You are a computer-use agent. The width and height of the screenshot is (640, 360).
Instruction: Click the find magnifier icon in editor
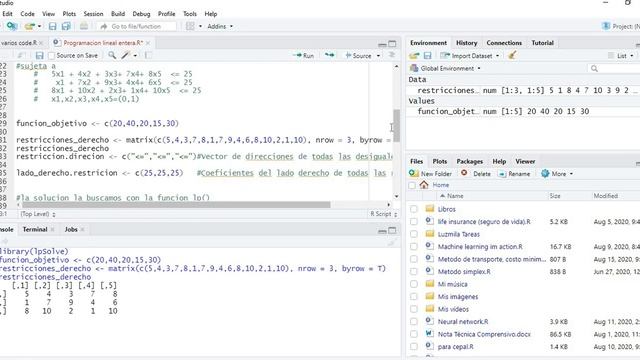(112, 55)
